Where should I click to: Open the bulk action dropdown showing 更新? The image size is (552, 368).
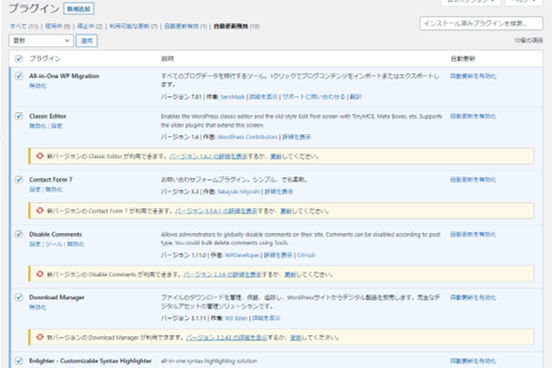[41, 40]
